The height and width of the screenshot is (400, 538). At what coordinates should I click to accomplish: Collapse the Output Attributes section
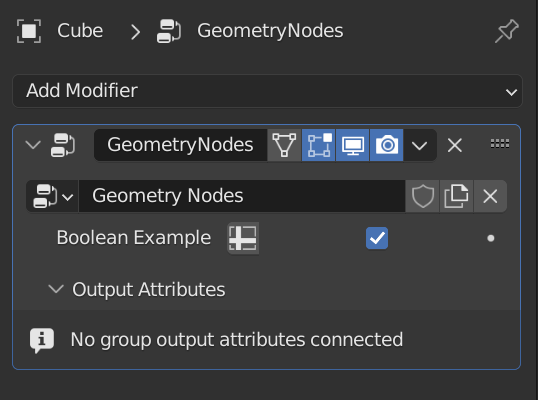(x=56, y=289)
